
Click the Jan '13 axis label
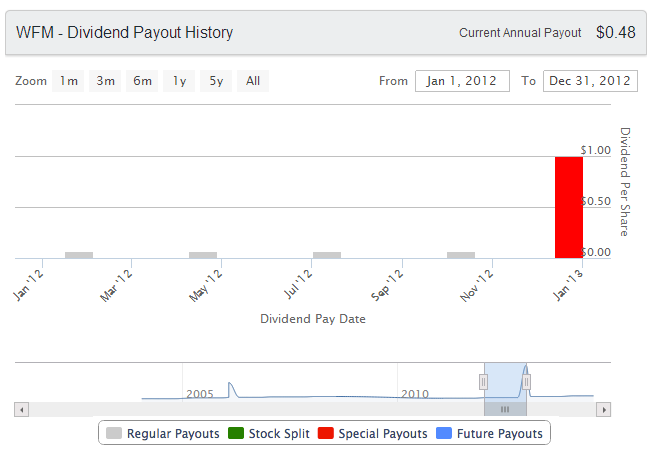click(x=568, y=285)
